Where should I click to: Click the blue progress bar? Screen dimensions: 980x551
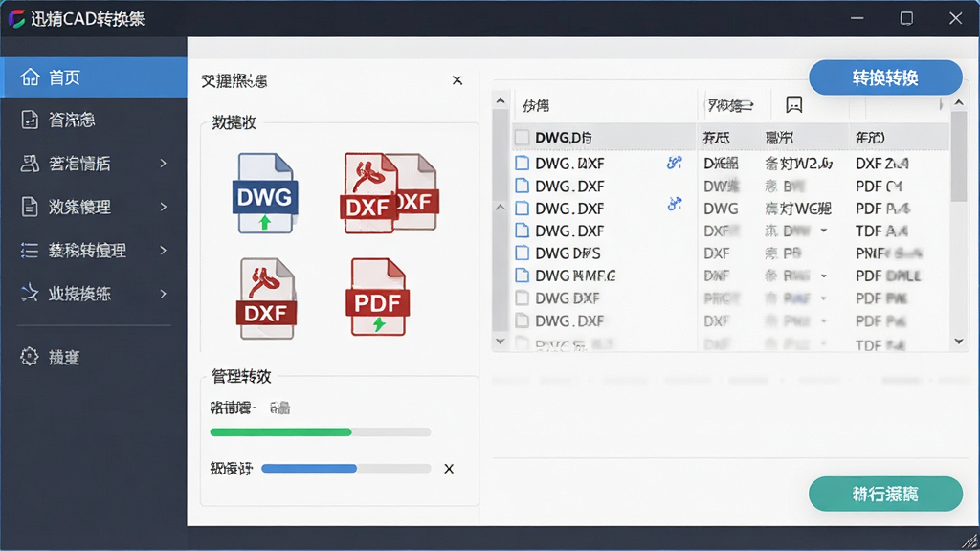coord(346,469)
